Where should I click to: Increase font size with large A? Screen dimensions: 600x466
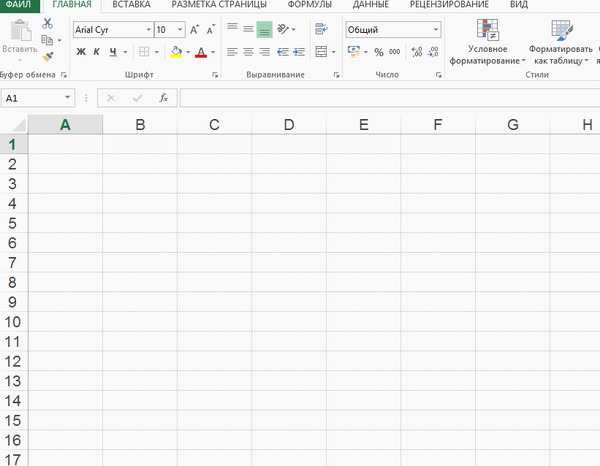click(x=194, y=29)
